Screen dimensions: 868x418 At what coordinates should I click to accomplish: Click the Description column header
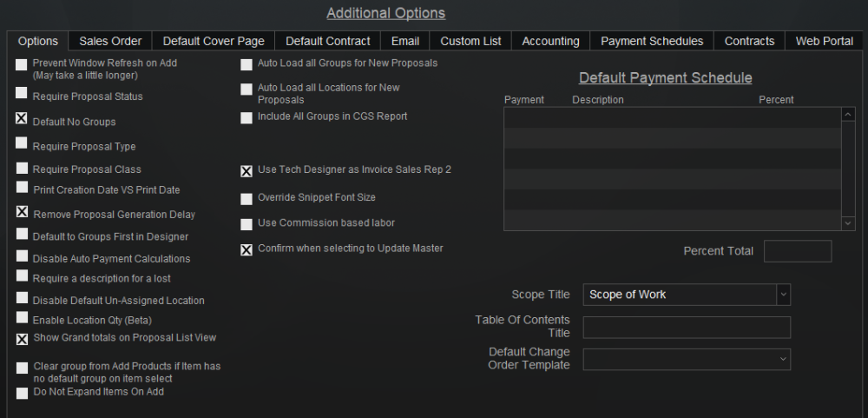(598, 100)
